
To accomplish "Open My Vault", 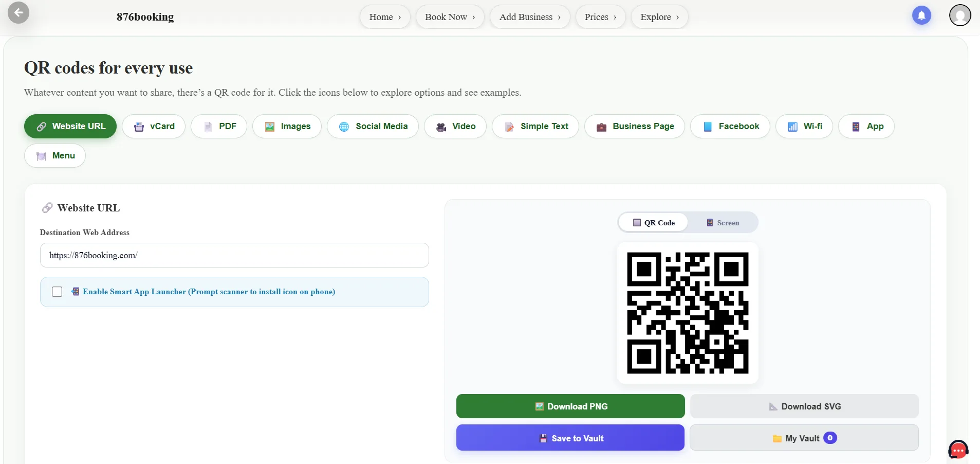I will pos(804,438).
